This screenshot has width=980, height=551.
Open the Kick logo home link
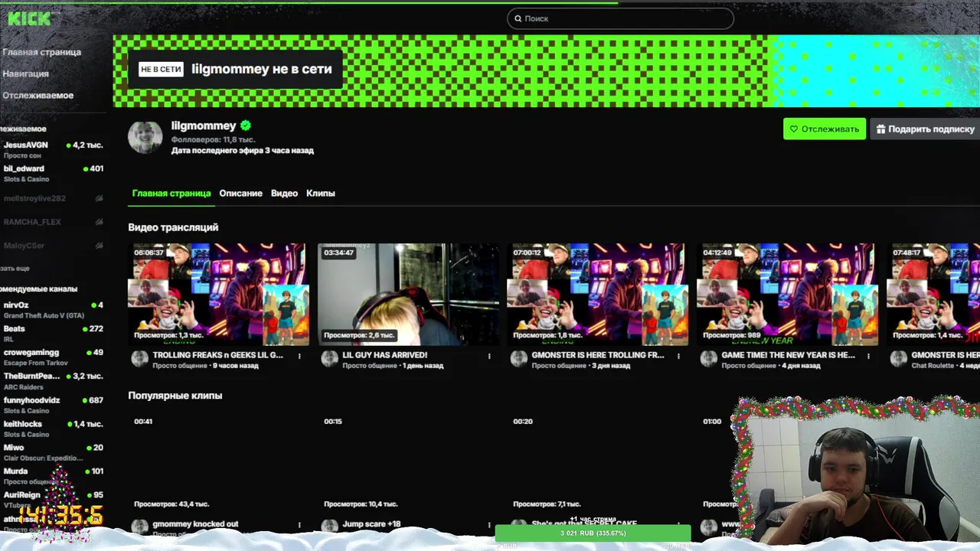29,18
